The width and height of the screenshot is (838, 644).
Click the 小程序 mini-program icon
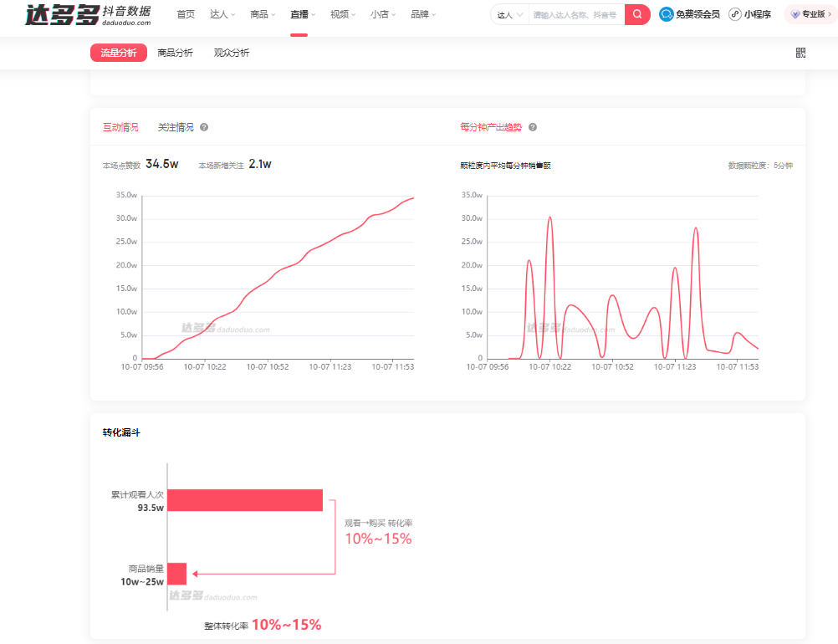(x=735, y=14)
